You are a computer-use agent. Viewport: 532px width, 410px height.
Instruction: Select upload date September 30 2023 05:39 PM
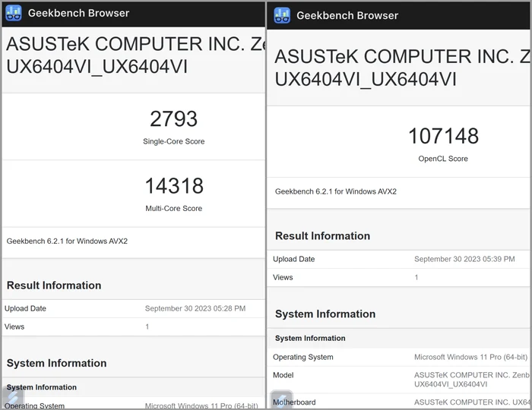pos(464,259)
